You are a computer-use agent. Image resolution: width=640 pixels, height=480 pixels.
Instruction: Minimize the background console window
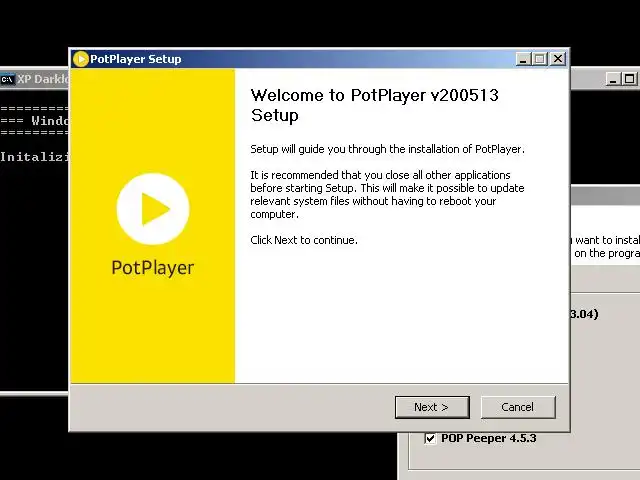(613, 79)
